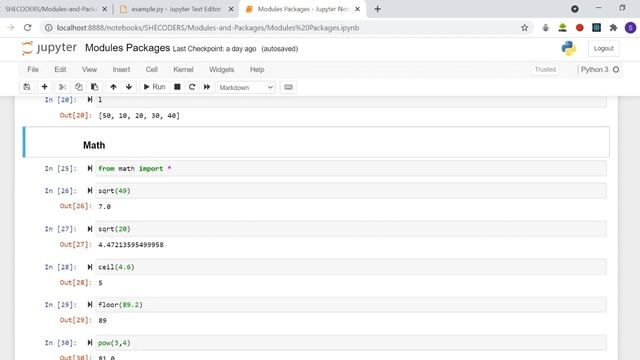Close the example.py browser tab
The width and height of the screenshot is (640, 360).
[x=231, y=9]
